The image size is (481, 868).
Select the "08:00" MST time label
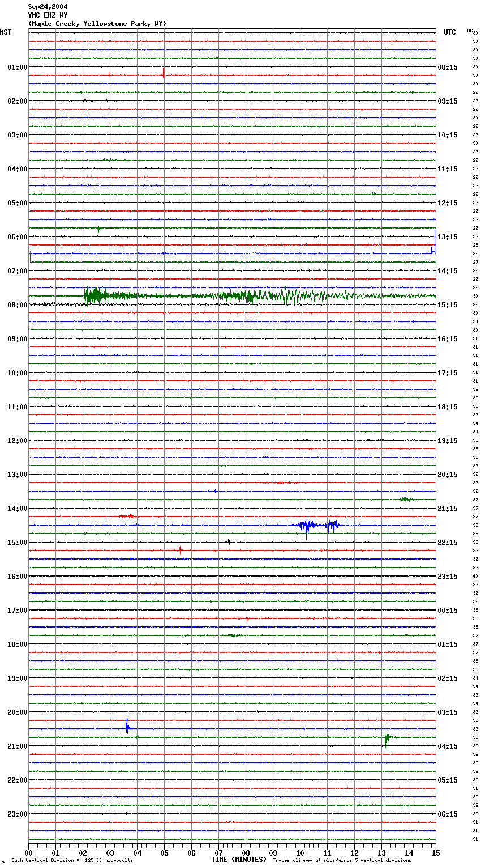pos(18,305)
